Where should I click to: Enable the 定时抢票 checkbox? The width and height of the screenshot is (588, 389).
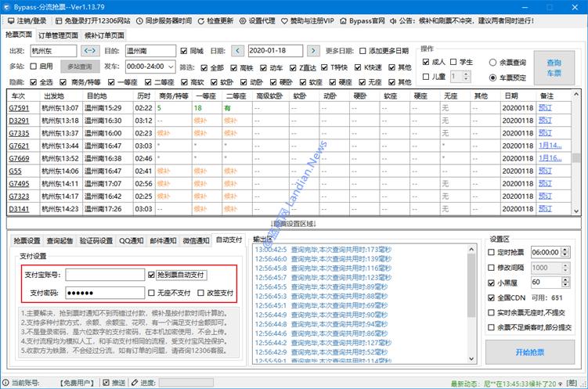[x=491, y=252]
